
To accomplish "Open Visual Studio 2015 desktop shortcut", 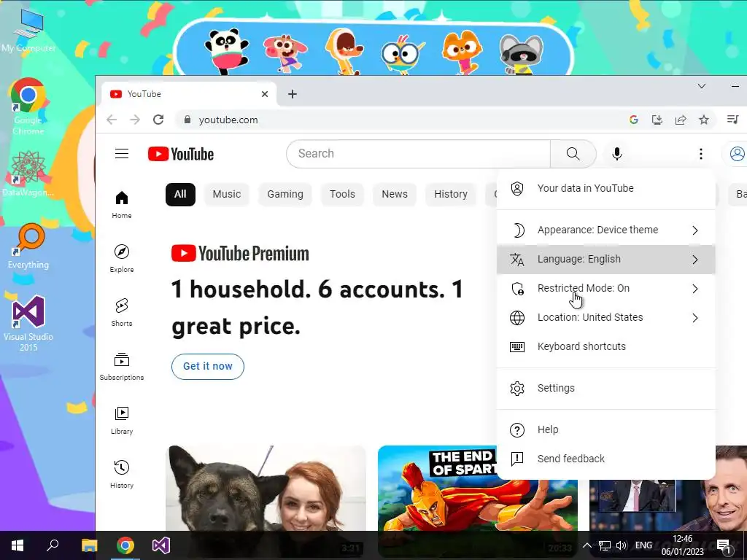I will tap(28, 323).
